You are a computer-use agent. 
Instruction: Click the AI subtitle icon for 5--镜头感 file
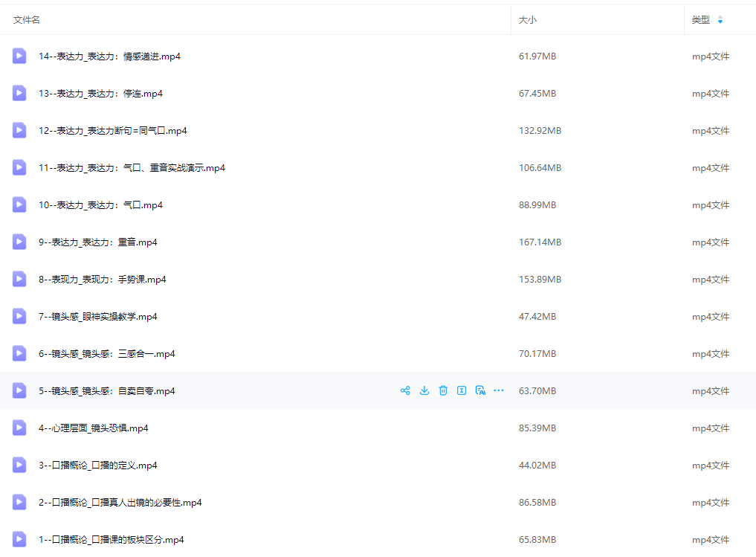[480, 390]
